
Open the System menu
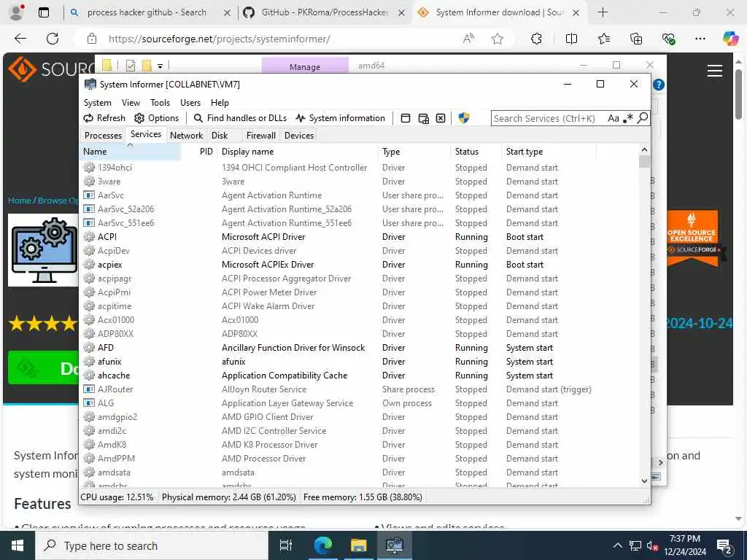(x=98, y=102)
